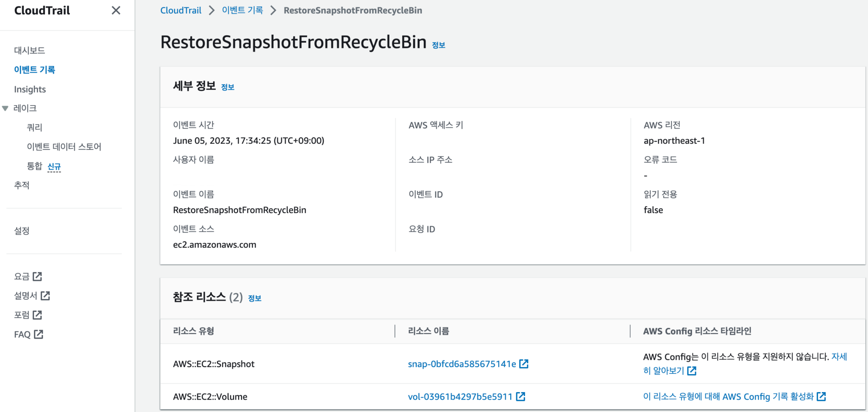Click external link icon after 자세히 알아보기
The width and height of the screenshot is (868, 412).
tap(692, 370)
